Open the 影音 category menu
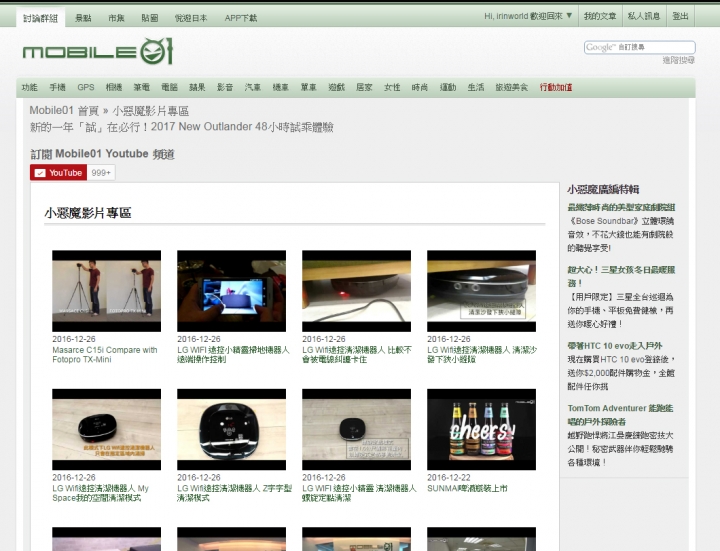Viewport: 720px width, 551px height. coord(225,87)
